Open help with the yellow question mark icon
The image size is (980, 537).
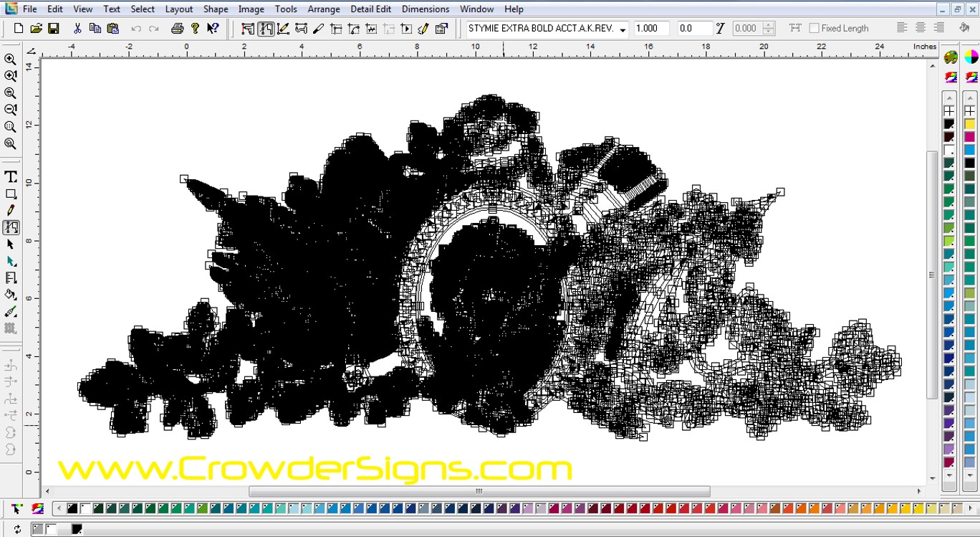[195, 29]
